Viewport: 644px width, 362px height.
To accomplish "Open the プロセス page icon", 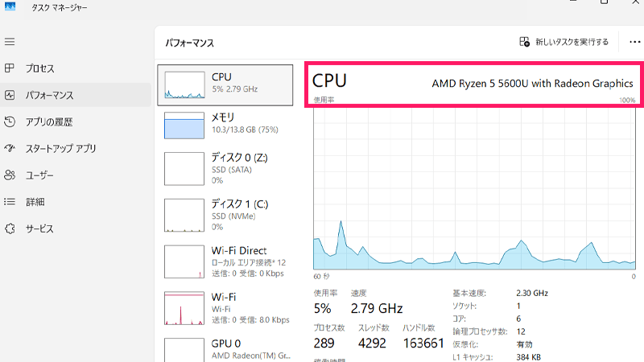I will tap(10, 68).
